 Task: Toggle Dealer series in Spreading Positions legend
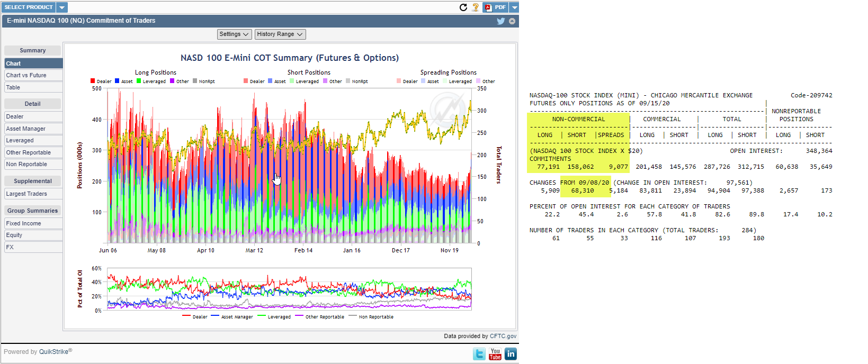[407, 81]
